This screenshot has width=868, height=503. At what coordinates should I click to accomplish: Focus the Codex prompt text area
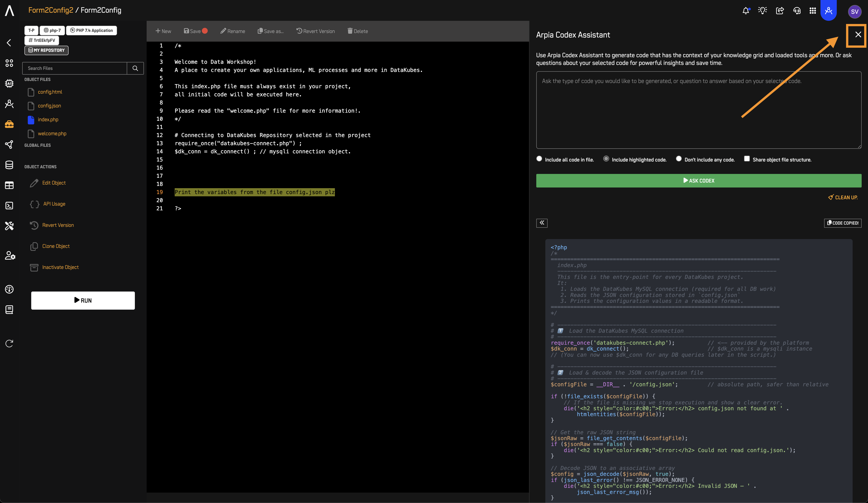pyautogui.click(x=699, y=110)
